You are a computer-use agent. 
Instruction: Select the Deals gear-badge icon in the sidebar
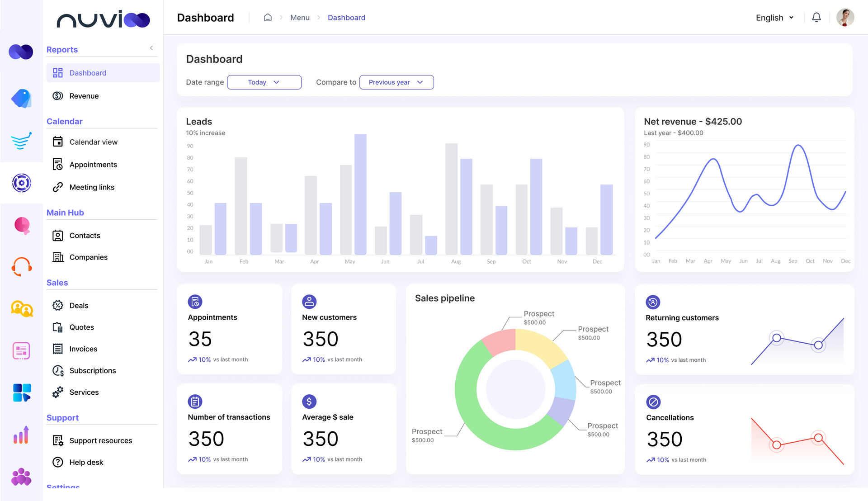pyautogui.click(x=57, y=305)
